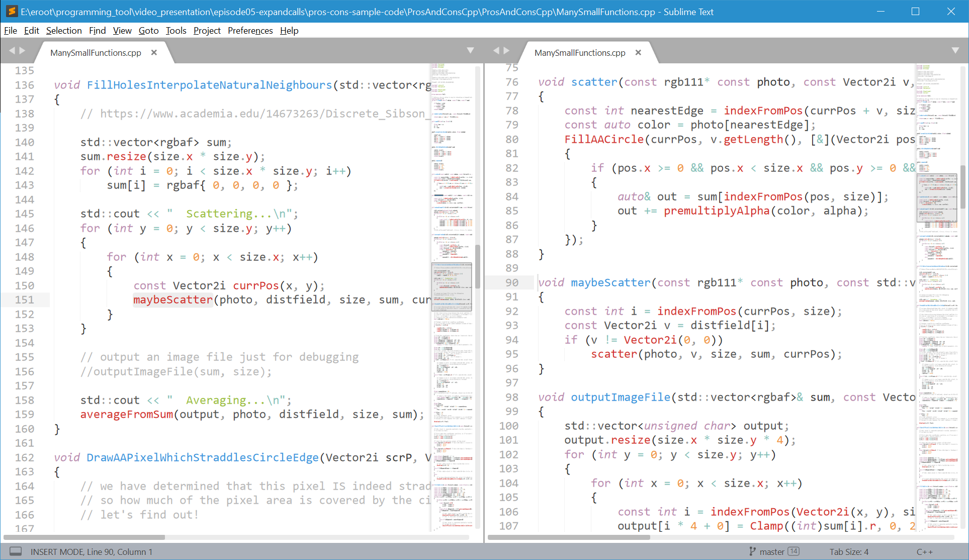The image size is (969, 560).
Task: Click currPos(x, y) on line 150
Action: coord(275,286)
